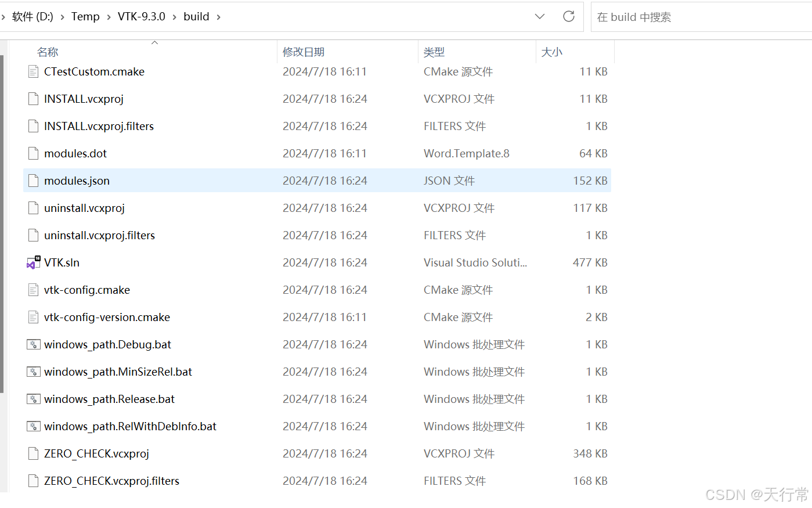Select the file name CTestCustom.cmake
Image resolution: width=812 pixels, height=508 pixels.
(94, 71)
